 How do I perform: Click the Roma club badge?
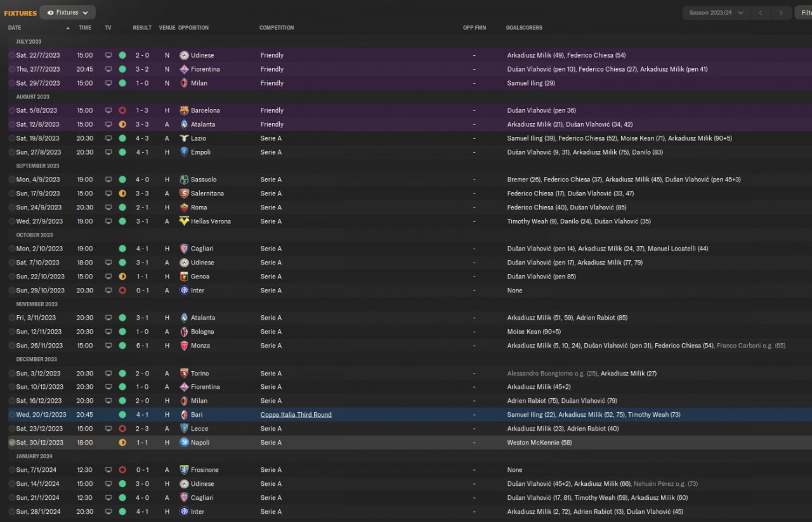point(184,207)
